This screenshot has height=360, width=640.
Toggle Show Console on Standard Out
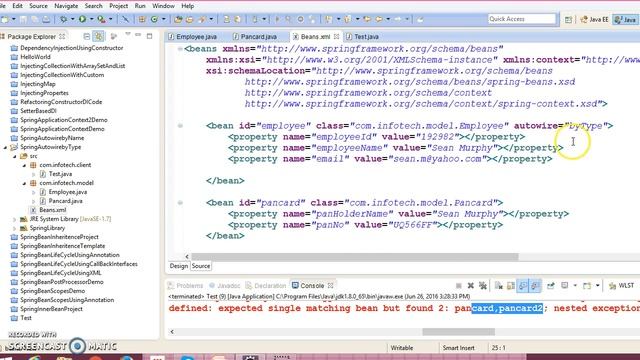(x=522, y=285)
